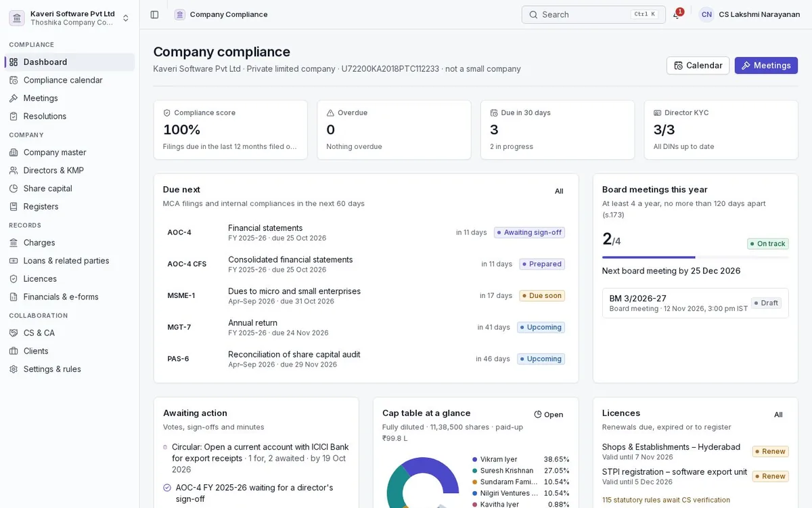Open the AOC-4 Financial statements row
This screenshot has height=508, width=812.
(x=366, y=232)
